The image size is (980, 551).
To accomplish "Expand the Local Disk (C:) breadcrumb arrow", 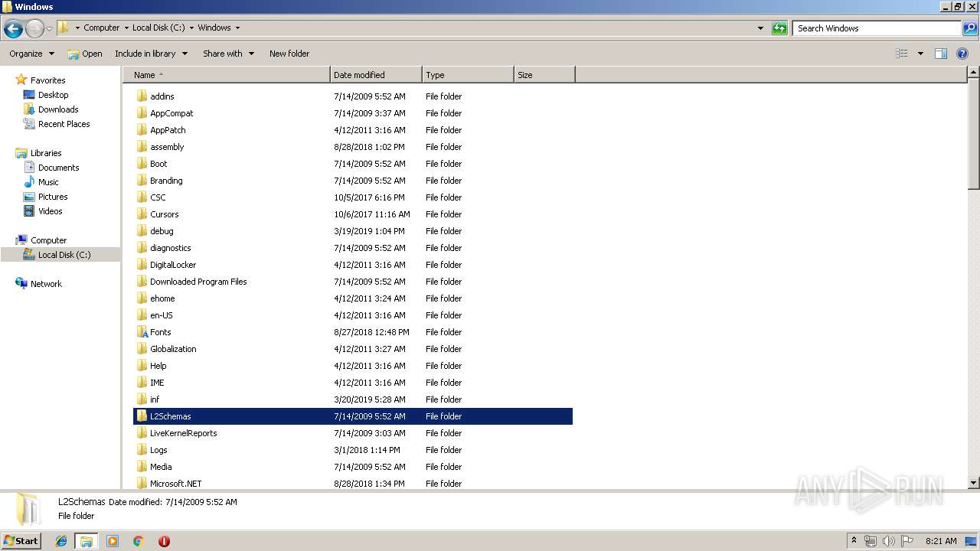I will coord(191,28).
